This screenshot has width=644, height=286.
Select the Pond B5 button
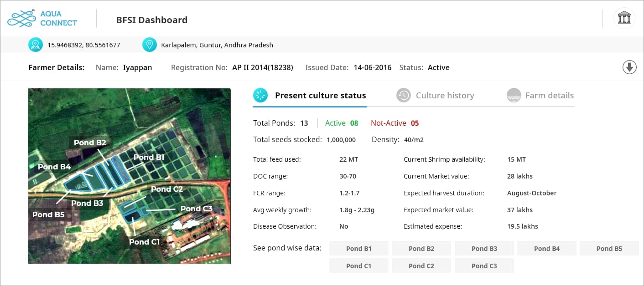[x=609, y=249]
